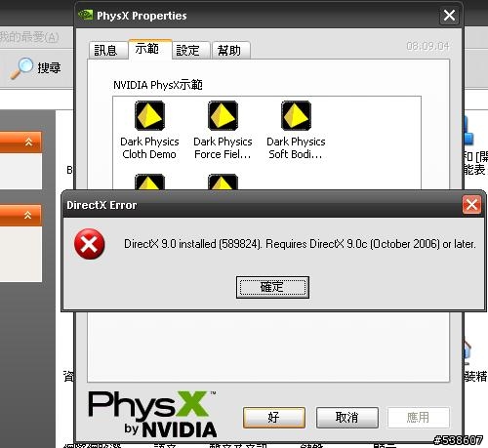The image size is (488, 448).
Task: Click the 好 button in PhysX Properties
Action: 274,417
